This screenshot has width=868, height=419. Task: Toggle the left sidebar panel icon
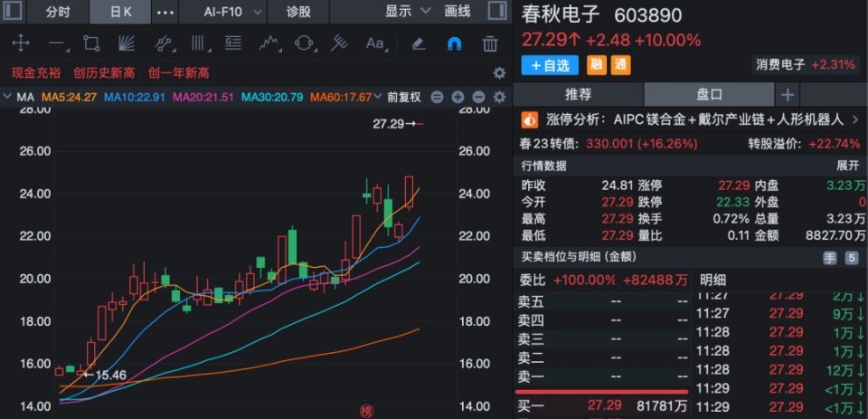point(13,11)
